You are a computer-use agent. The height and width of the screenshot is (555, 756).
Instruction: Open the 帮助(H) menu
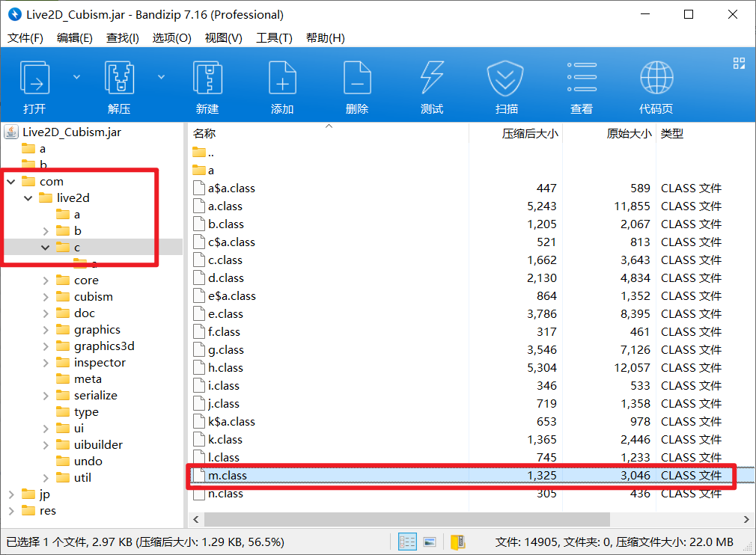tap(326, 38)
